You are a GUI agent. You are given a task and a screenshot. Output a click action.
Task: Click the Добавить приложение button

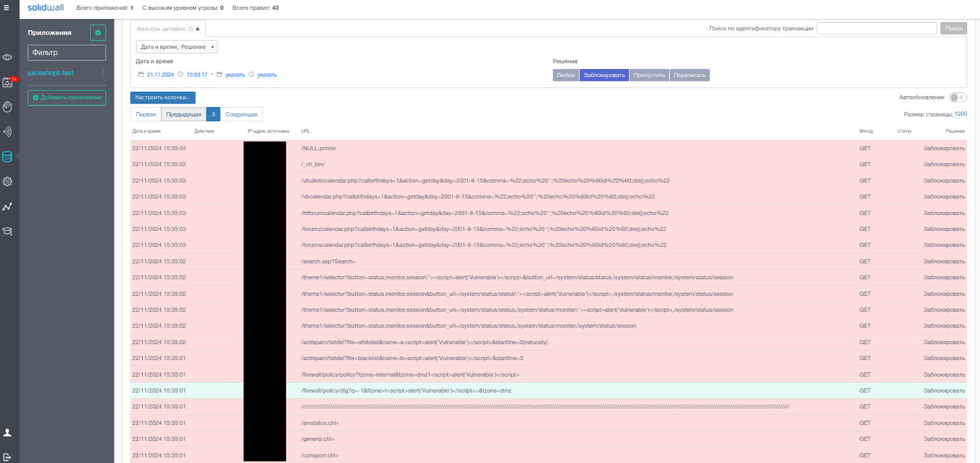click(67, 97)
